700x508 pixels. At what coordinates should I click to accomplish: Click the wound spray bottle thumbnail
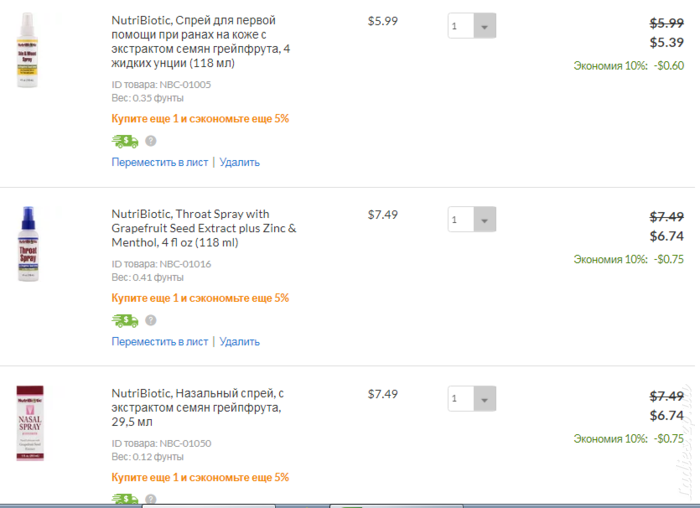pyautogui.click(x=28, y=50)
